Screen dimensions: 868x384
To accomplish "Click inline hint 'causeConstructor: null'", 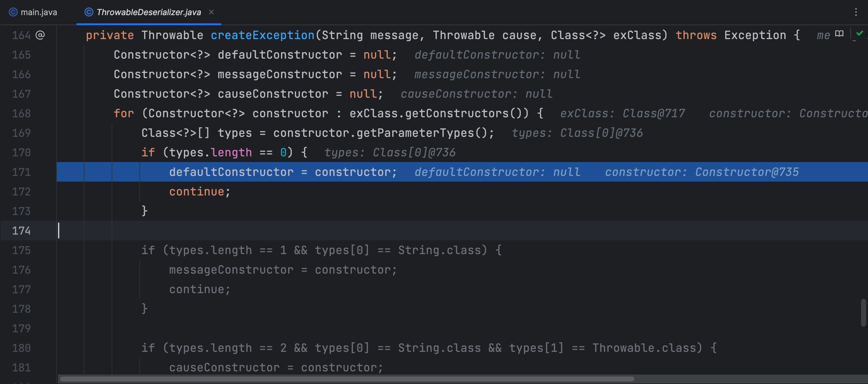I will 477,94.
